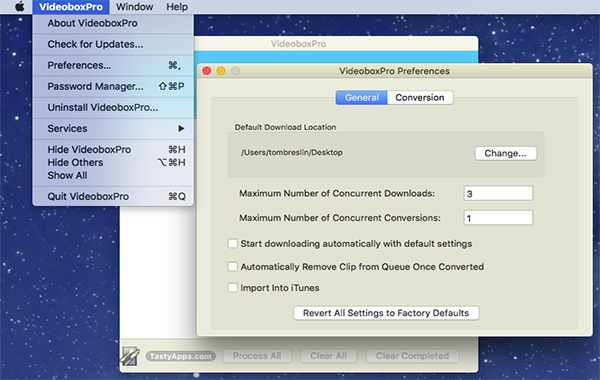Toggle Automatically Remove Clip from Queue checkbox
The height and width of the screenshot is (380, 600).
tap(232, 266)
